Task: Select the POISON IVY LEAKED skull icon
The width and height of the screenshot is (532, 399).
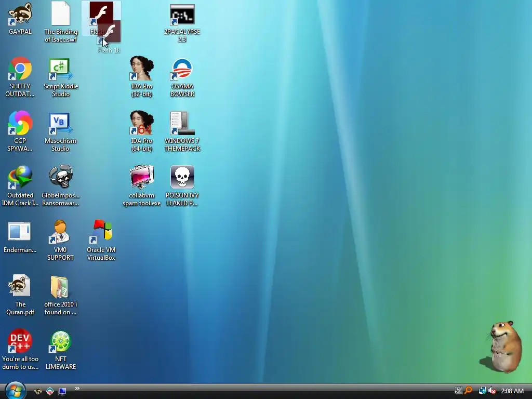Action: pos(182,186)
